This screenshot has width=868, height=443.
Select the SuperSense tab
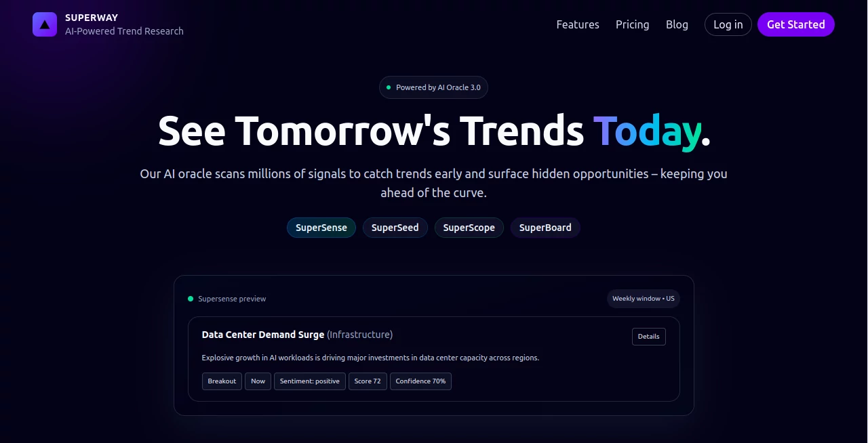point(321,228)
